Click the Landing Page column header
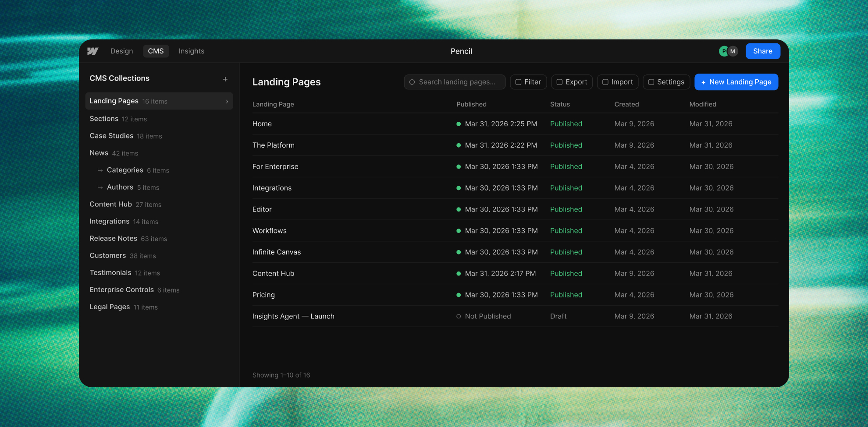The image size is (868, 427). coord(273,104)
